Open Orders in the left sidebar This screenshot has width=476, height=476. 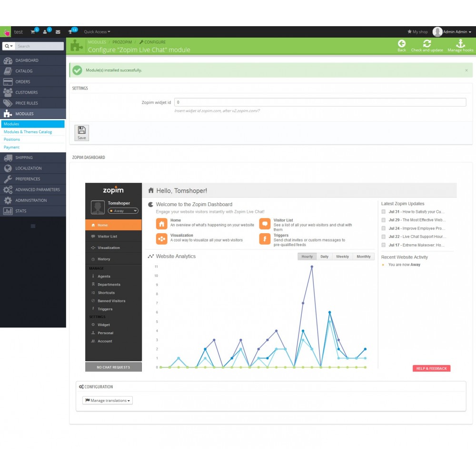coord(33,82)
